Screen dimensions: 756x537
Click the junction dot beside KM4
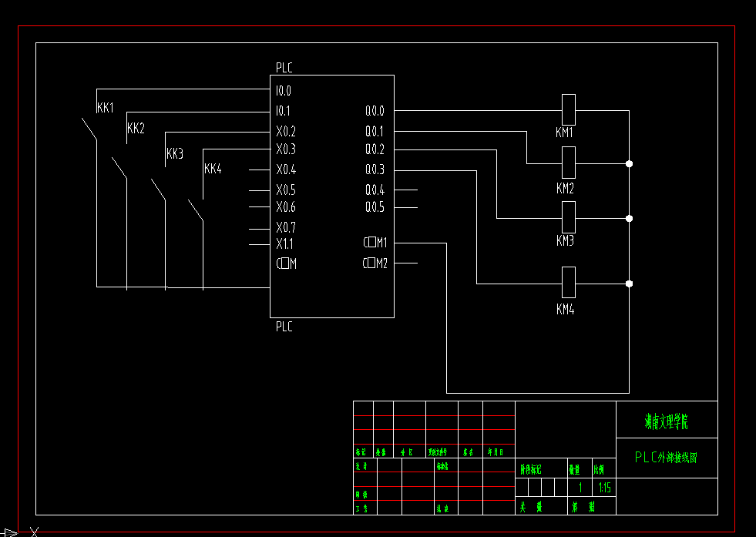pyautogui.click(x=629, y=284)
